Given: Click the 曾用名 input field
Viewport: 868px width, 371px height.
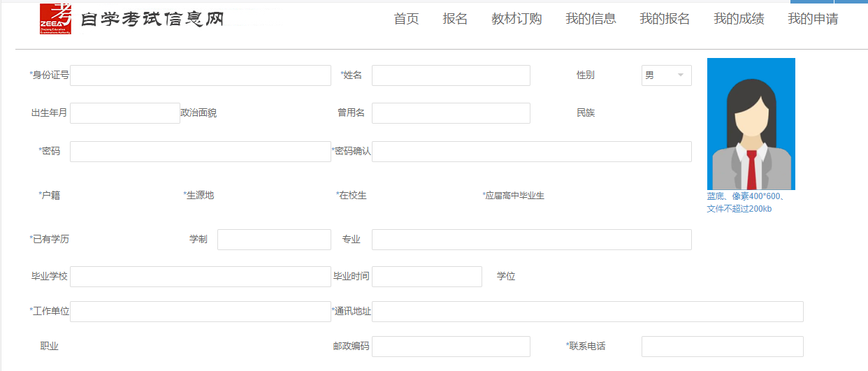Looking at the screenshot, I should pyautogui.click(x=451, y=113).
